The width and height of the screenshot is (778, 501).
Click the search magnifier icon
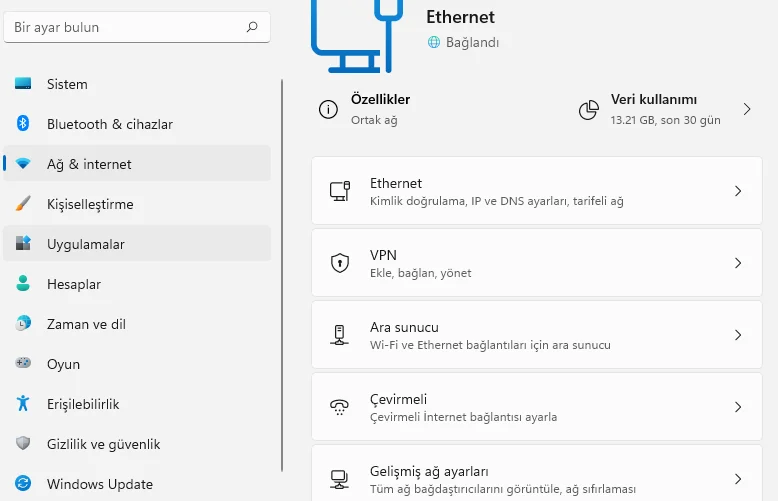click(x=252, y=27)
